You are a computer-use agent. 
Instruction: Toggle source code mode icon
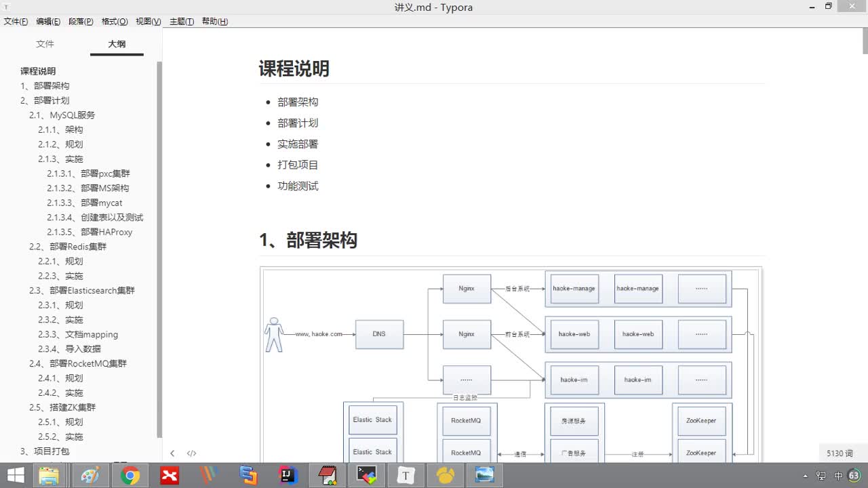191,453
